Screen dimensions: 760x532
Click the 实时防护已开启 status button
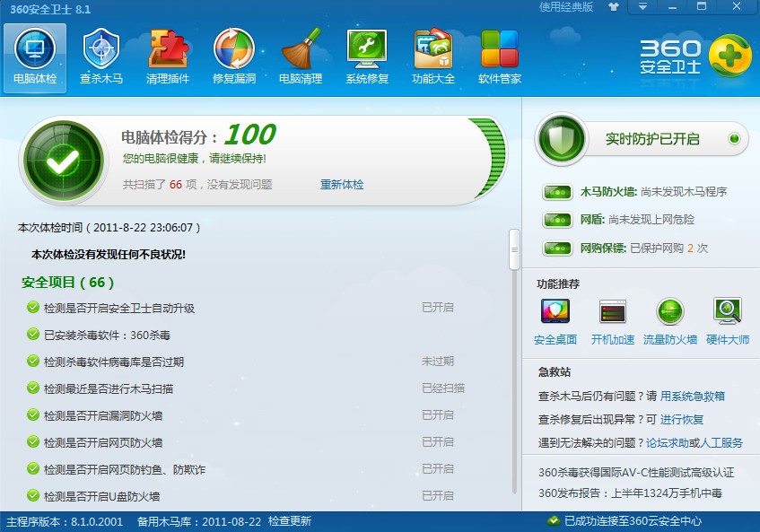click(x=652, y=139)
